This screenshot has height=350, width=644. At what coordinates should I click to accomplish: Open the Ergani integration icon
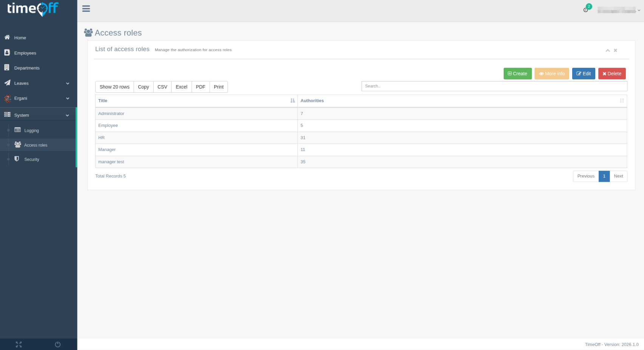7,98
